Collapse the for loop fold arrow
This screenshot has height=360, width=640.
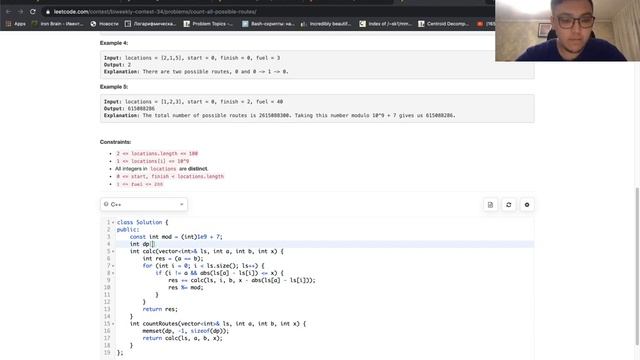pos(113,266)
